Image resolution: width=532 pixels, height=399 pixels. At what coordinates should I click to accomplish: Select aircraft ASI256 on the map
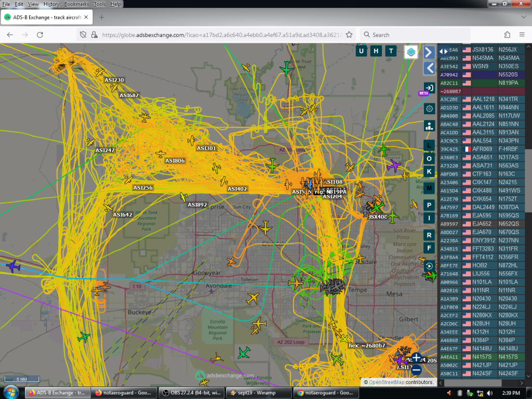[x=128, y=179]
